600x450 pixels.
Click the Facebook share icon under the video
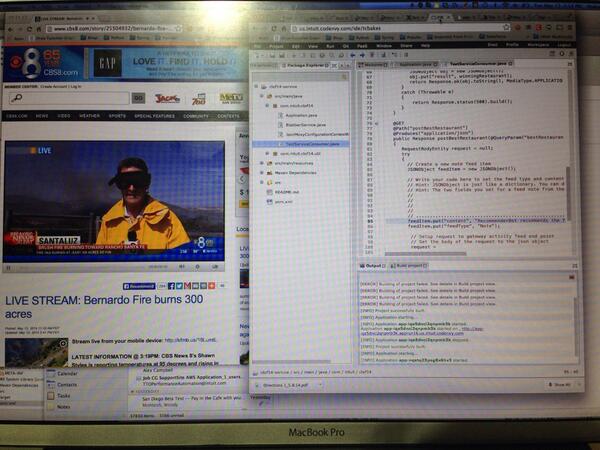click(171, 286)
